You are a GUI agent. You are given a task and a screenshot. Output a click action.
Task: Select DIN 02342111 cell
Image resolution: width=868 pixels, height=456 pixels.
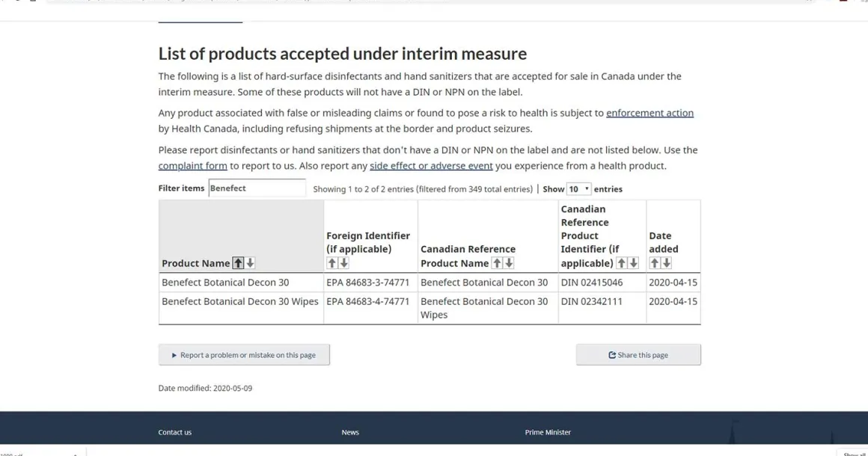[x=602, y=308]
